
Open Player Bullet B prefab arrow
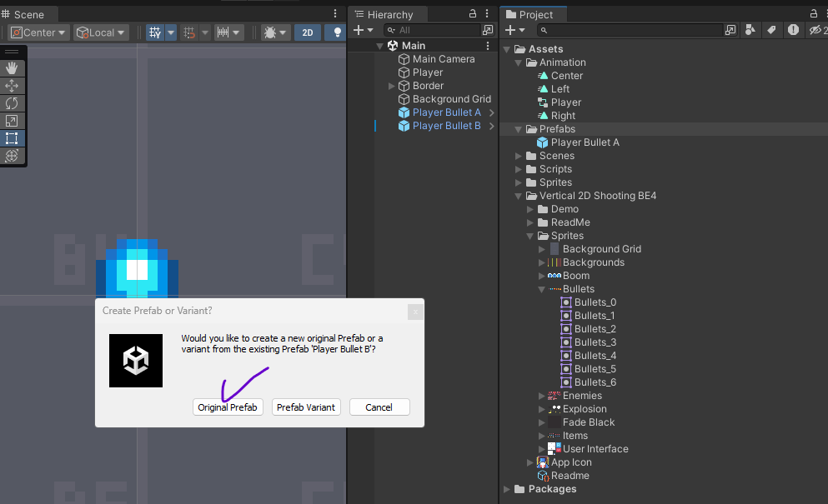point(492,126)
